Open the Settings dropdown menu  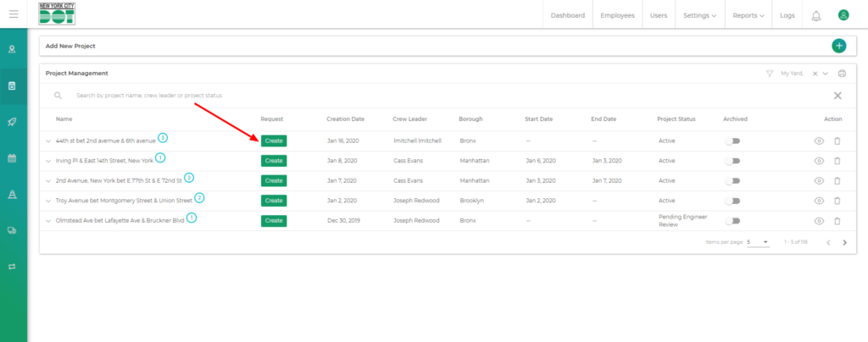(699, 15)
